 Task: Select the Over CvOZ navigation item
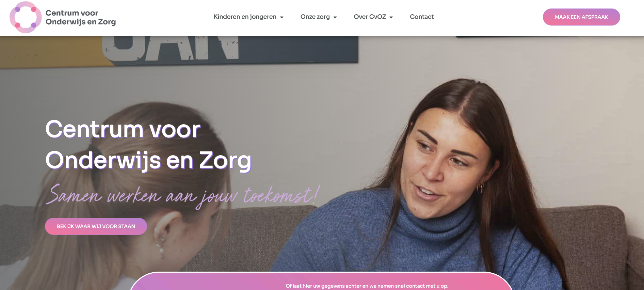click(370, 17)
